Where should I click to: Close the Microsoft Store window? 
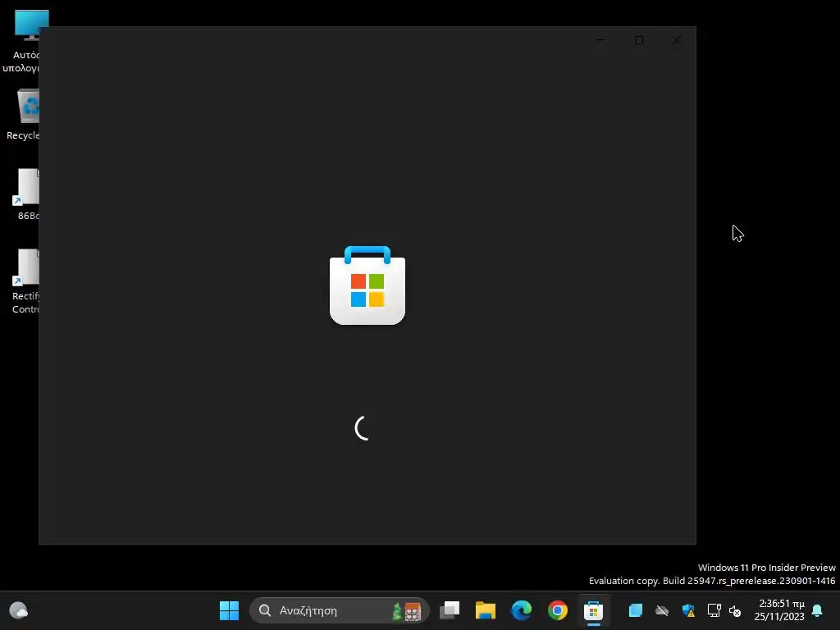pyautogui.click(x=677, y=40)
